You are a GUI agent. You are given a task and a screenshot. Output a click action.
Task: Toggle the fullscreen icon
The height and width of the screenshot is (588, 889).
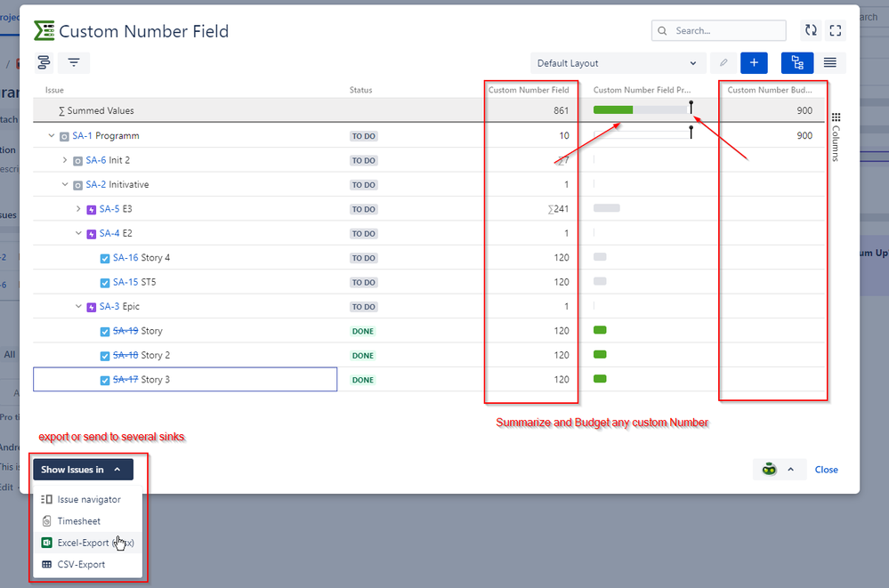tap(835, 30)
